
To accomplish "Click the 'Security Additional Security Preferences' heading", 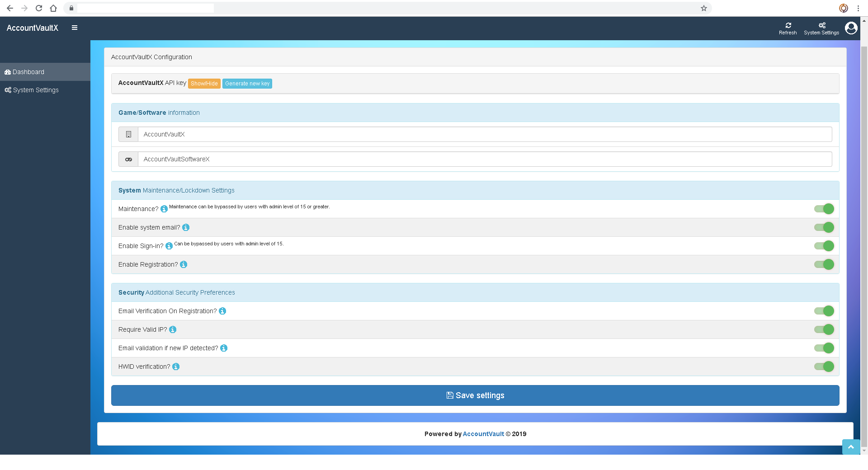I will coord(177,292).
